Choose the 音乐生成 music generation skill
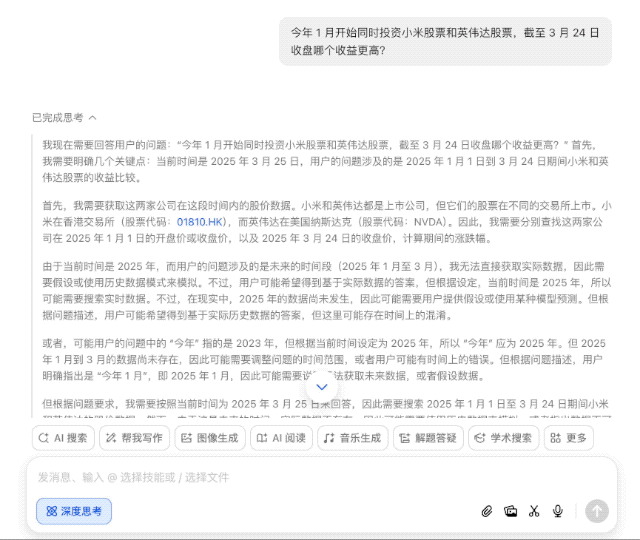 (353, 438)
